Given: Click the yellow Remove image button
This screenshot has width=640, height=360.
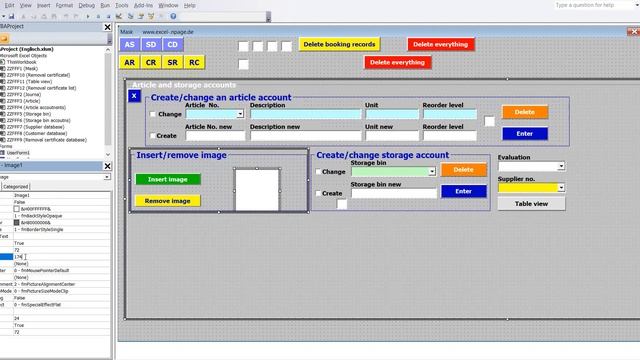Looking at the screenshot, I should 168,201.
